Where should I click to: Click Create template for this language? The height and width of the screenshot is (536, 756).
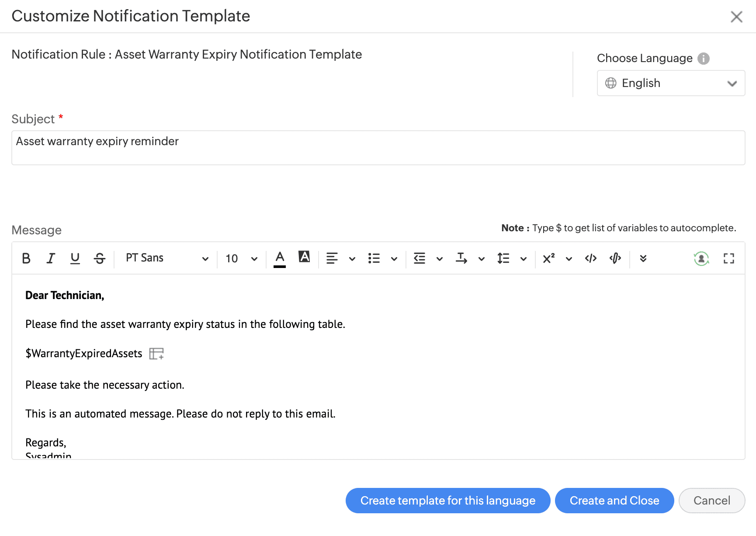click(447, 501)
